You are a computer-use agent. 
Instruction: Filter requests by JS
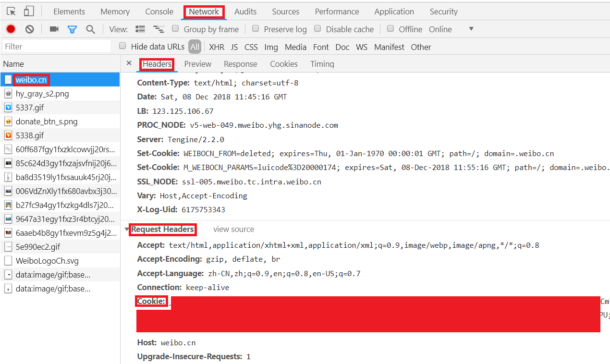coord(234,47)
